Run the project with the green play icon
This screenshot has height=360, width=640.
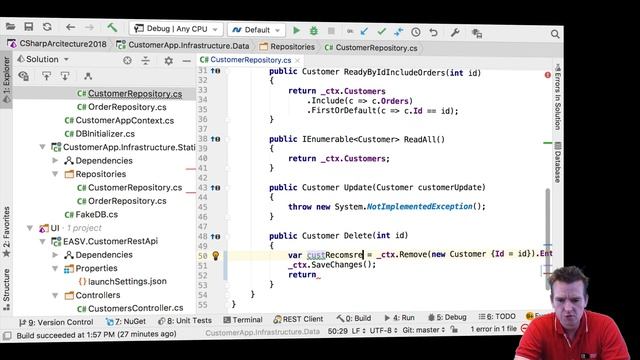(296, 30)
